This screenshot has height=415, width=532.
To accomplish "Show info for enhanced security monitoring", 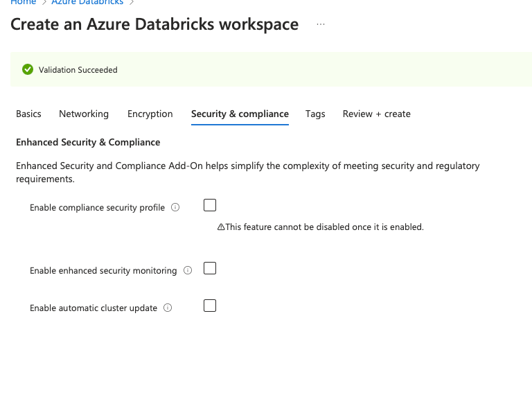I will 188,270.
